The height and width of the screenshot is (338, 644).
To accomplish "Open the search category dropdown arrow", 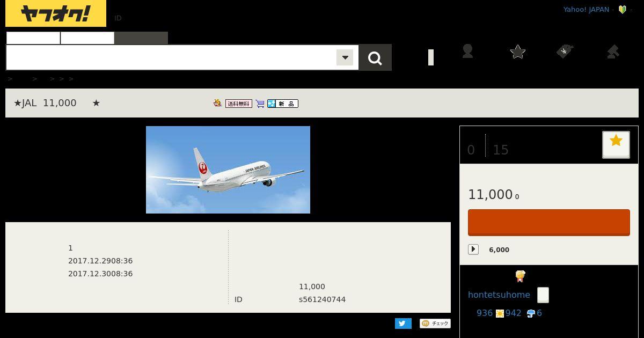I will click(x=345, y=57).
